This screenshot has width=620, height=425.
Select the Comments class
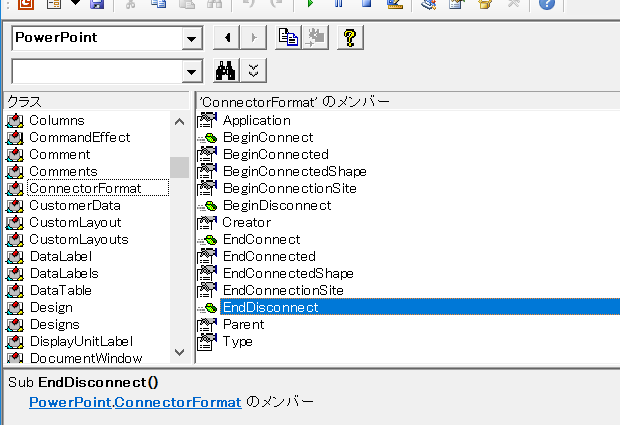[63, 172]
